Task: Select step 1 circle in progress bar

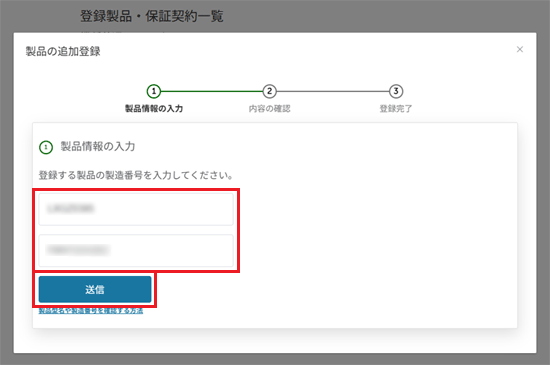Action: click(154, 92)
